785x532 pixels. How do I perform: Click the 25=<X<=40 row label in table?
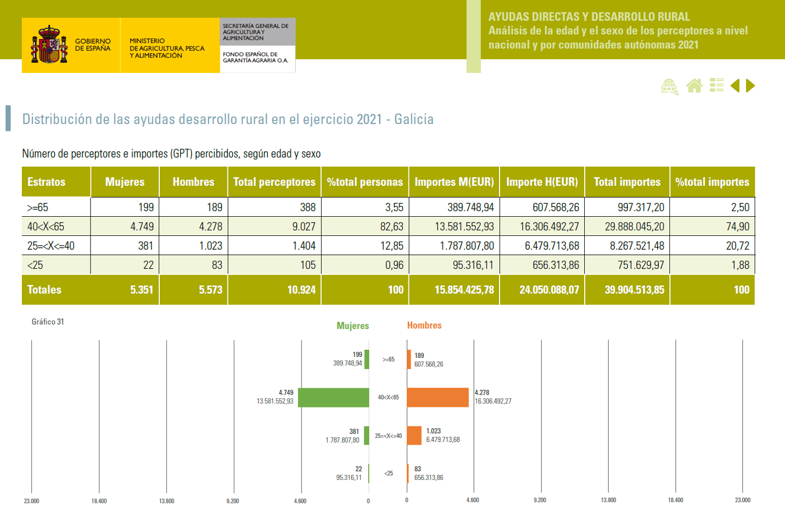pyautogui.click(x=51, y=246)
